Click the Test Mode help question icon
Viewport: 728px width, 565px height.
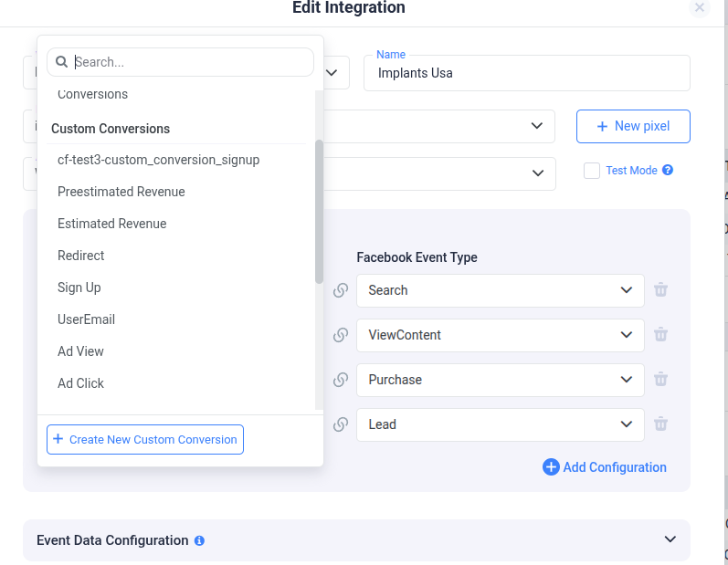click(x=668, y=171)
